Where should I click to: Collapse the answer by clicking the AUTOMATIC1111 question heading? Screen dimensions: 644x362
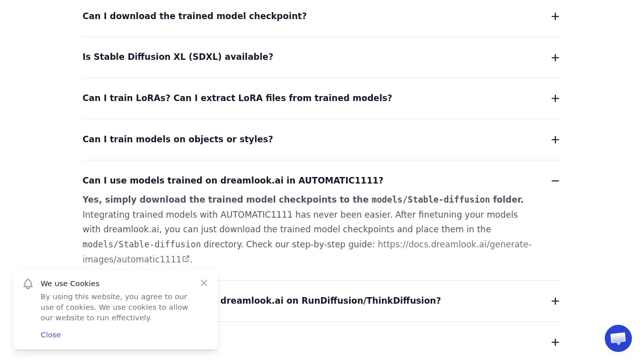[x=233, y=180]
